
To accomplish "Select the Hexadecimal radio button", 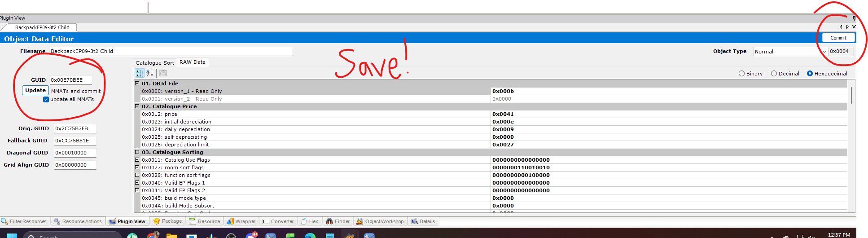I will 827,74.
